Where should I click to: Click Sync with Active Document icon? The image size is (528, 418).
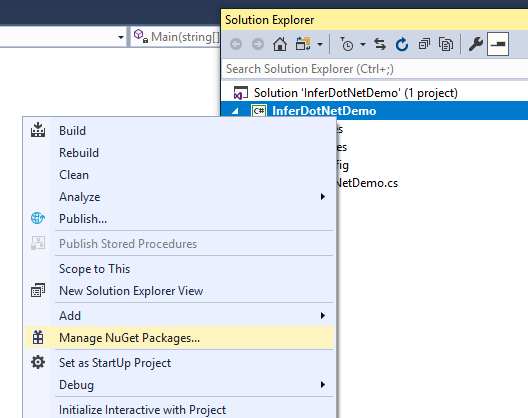pos(380,44)
